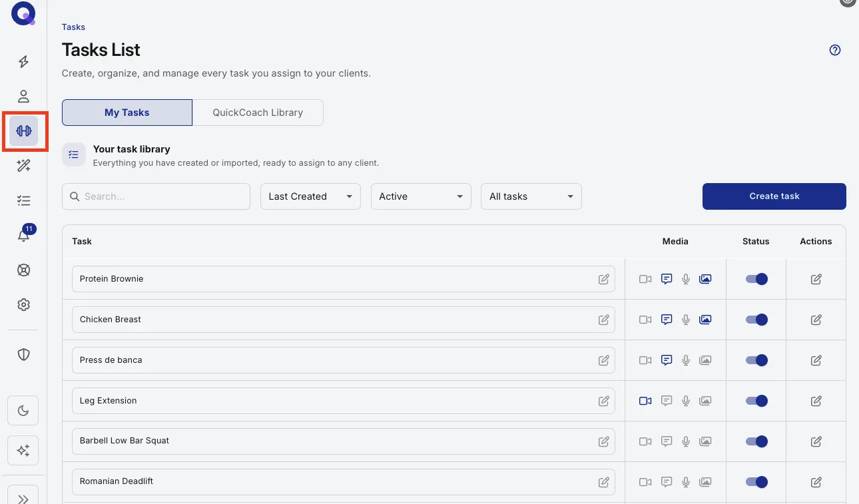Image resolution: width=859 pixels, height=504 pixels.
Task: Open the notifications bell with 11 badge
Action: click(24, 234)
